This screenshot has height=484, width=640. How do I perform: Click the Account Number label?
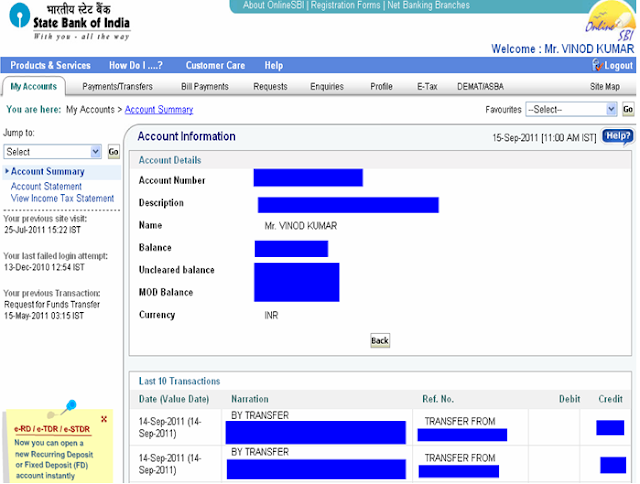(172, 180)
